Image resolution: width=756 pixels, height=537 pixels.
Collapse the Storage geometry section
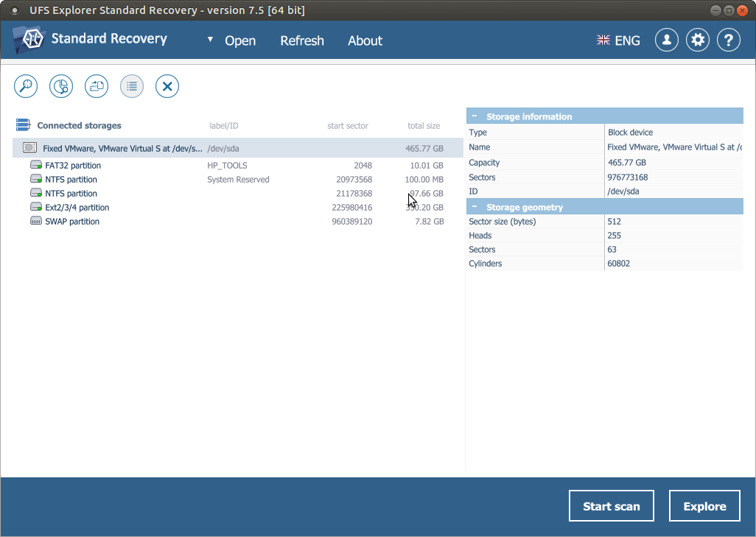point(475,207)
